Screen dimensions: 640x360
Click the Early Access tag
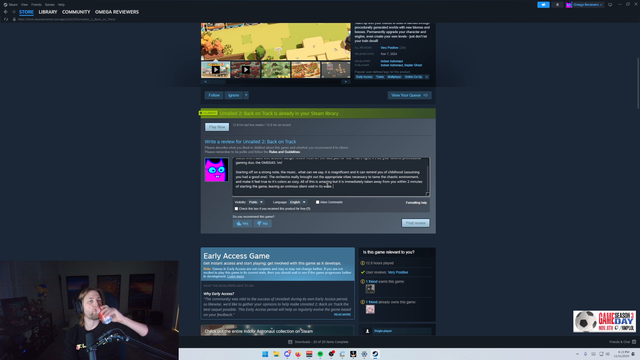click(364, 77)
